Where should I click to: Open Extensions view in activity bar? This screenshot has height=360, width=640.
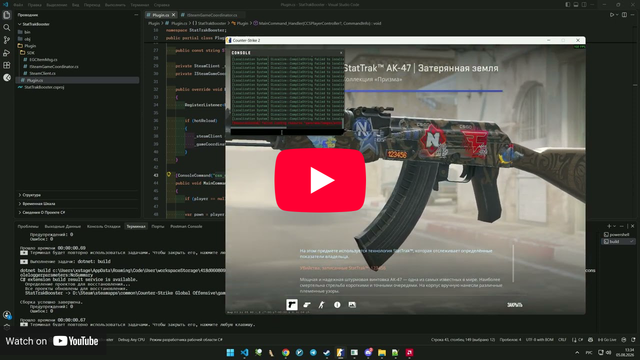coord(7,65)
